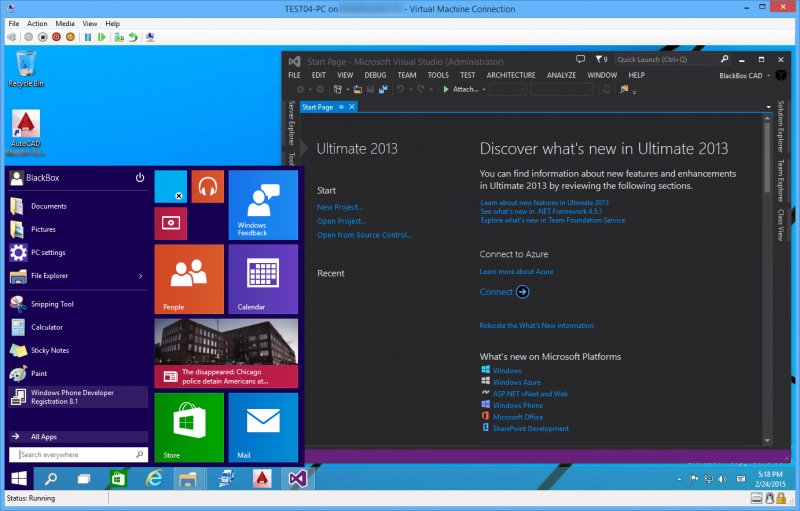Toggle the pin on Start Page tab
Viewport: 800px width, 511px height.
[341, 107]
